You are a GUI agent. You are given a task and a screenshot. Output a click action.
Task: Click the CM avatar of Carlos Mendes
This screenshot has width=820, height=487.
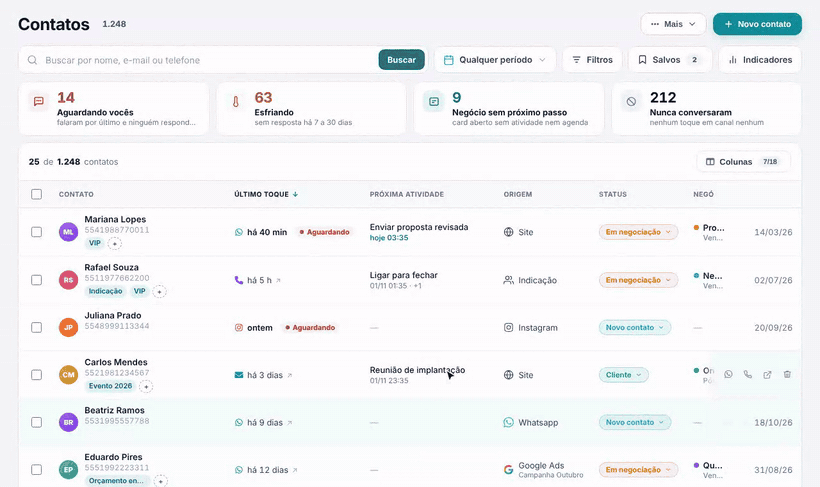pyautogui.click(x=68, y=375)
